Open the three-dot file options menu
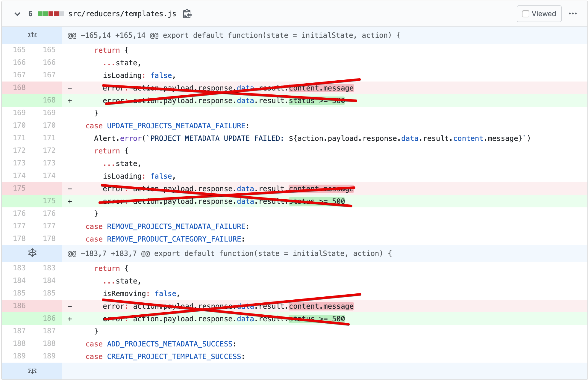Image resolution: width=588 pixels, height=380 pixels. [572, 14]
